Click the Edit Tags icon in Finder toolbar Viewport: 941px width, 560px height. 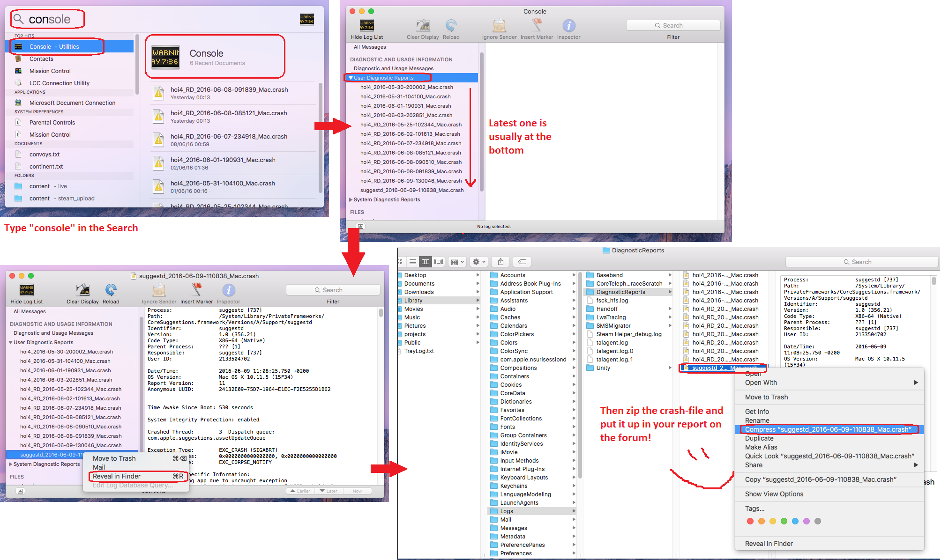tap(522, 262)
